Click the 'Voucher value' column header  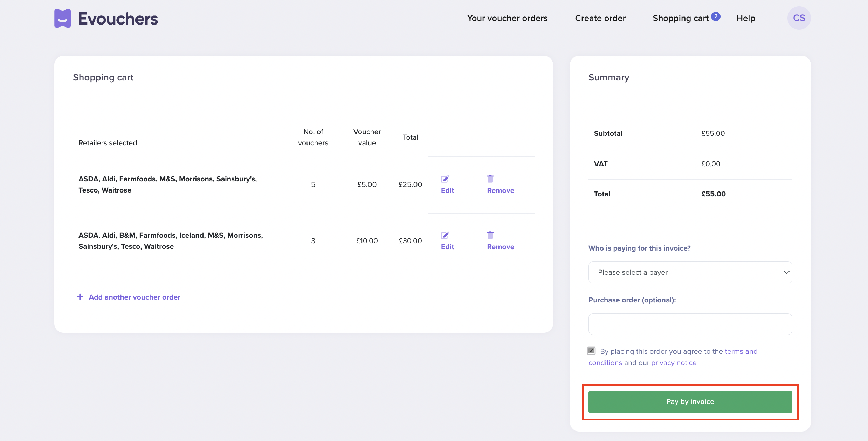367,137
